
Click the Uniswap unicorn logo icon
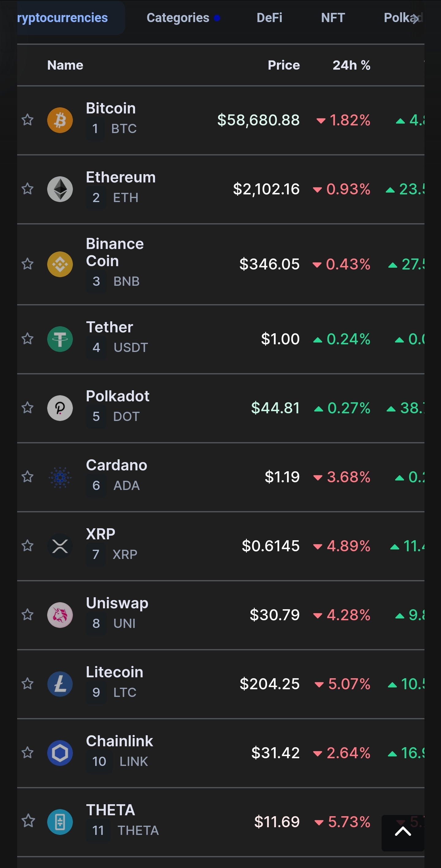click(x=60, y=615)
